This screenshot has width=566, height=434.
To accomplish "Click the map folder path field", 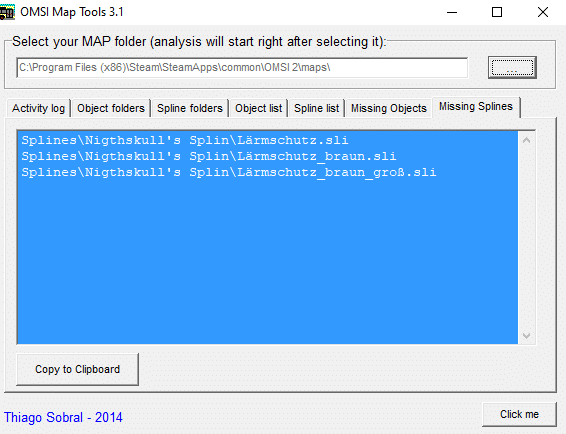I will pyautogui.click(x=242, y=68).
